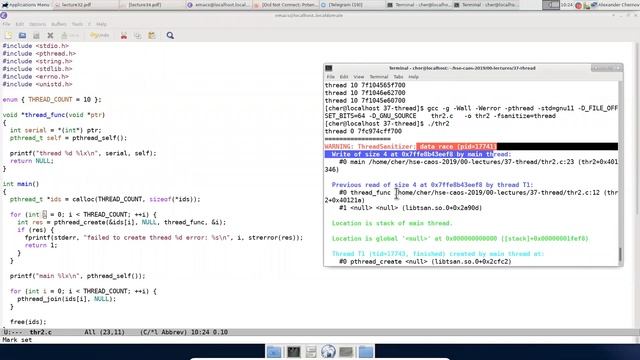Click the Search magnifier icon in Emacs toolbar
The width and height of the screenshot is (640, 360).
(x=170, y=36)
